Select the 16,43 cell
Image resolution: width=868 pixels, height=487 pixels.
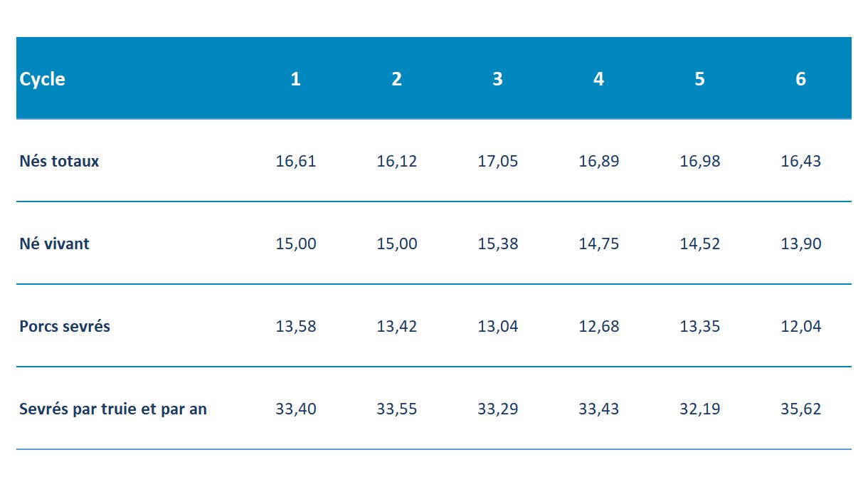[801, 162]
